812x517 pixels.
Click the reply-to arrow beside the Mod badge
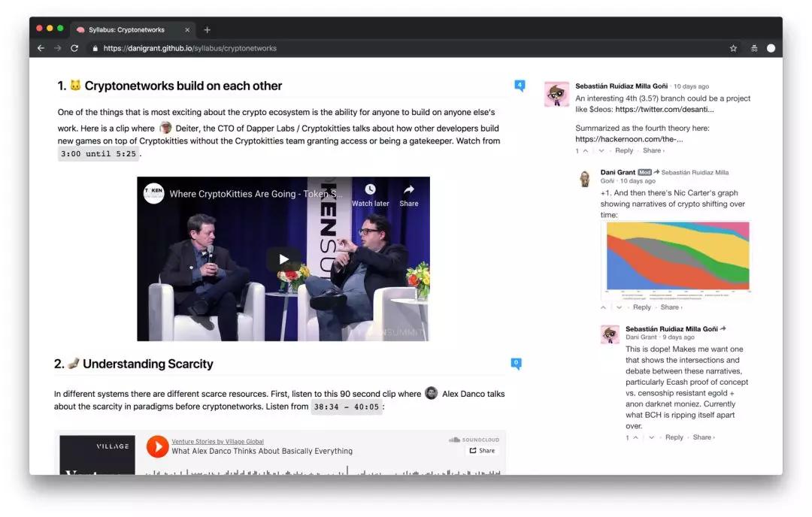tap(656, 172)
